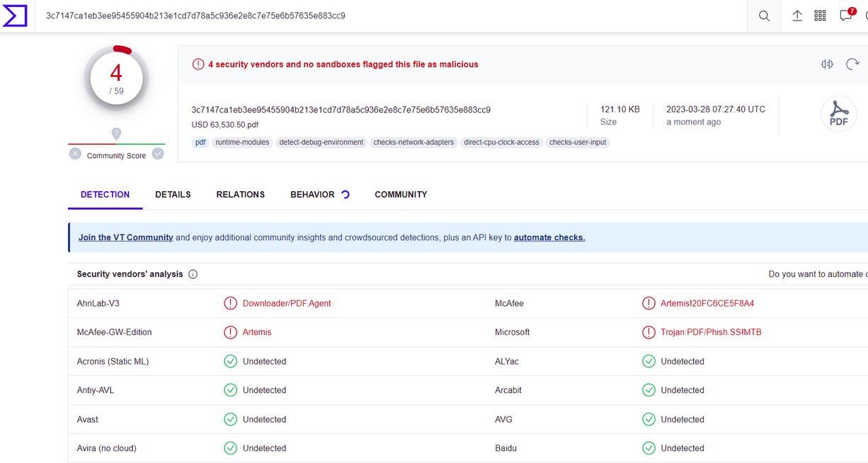Click the checks-network-adapters tag

[413, 142]
